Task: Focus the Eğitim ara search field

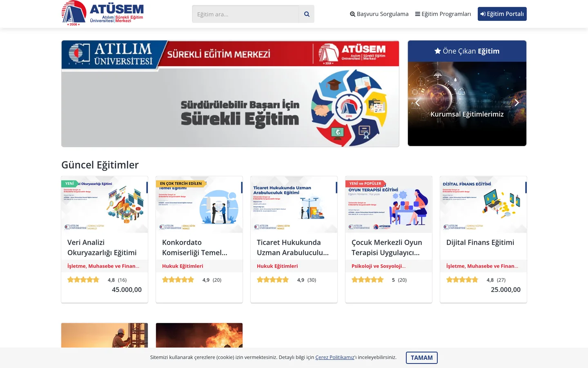Action: [x=245, y=14]
